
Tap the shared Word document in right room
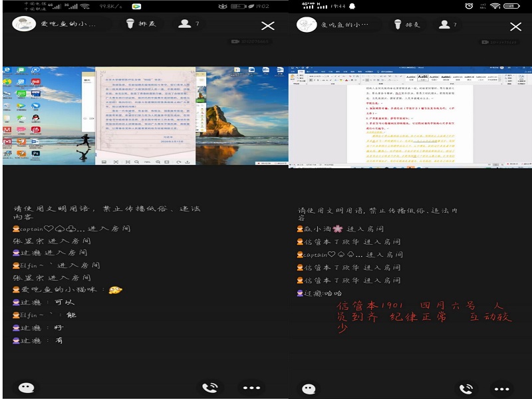pyautogui.click(x=410, y=116)
